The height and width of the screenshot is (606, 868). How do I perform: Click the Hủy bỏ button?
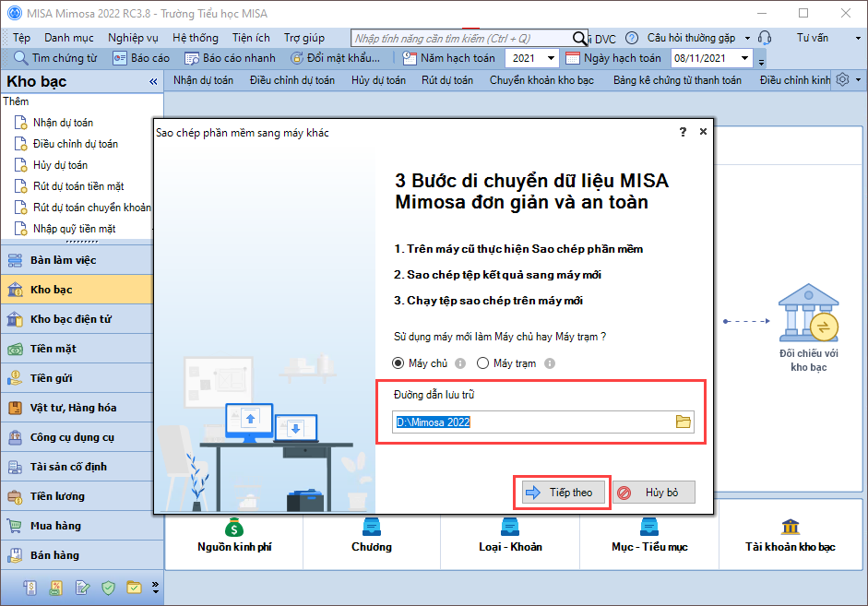click(x=654, y=493)
